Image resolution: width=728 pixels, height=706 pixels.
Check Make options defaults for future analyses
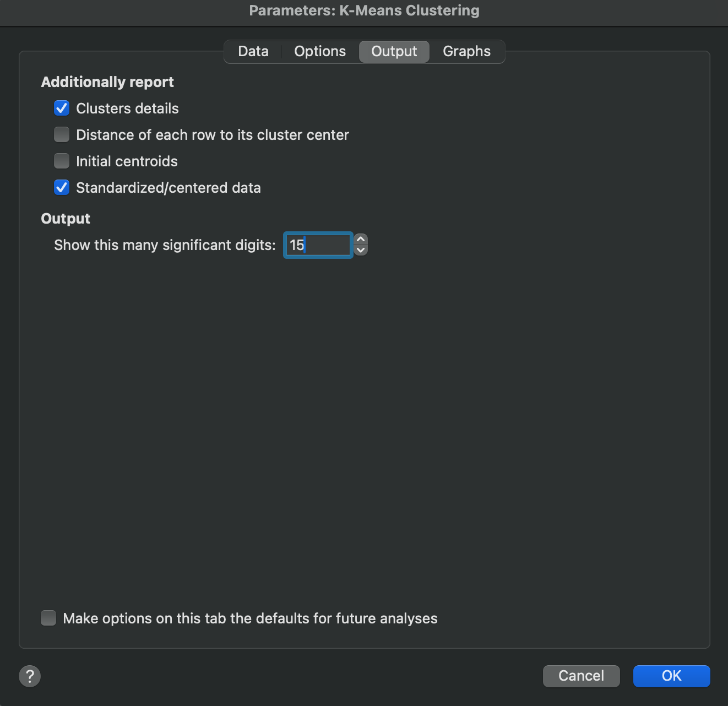pos(48,618)
